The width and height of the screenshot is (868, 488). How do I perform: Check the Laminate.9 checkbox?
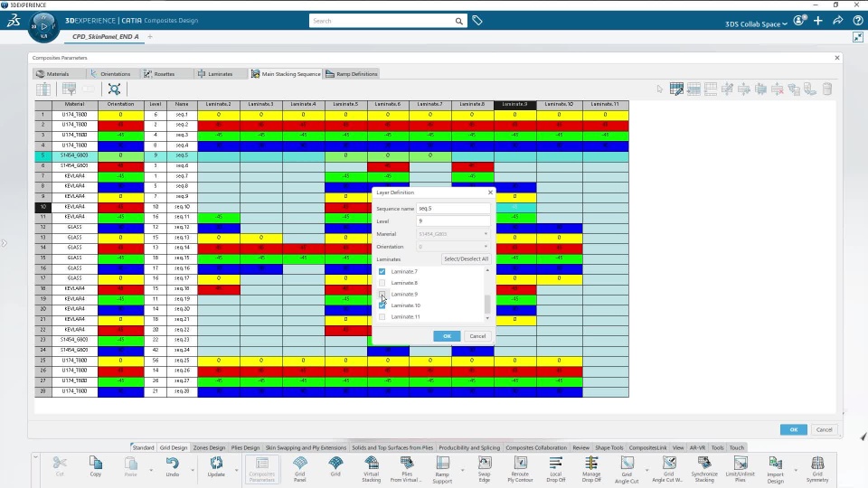click(x=382, y=294)
